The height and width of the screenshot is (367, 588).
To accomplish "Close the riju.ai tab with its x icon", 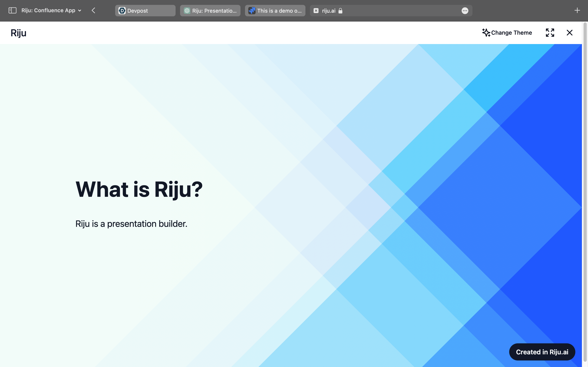I will click(x=316, y=11).
